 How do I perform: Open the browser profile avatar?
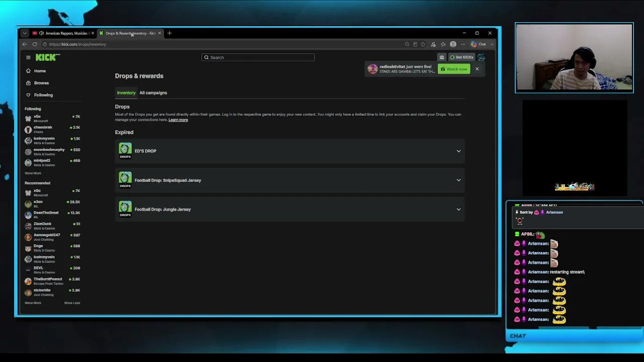(x=453, y=44)
